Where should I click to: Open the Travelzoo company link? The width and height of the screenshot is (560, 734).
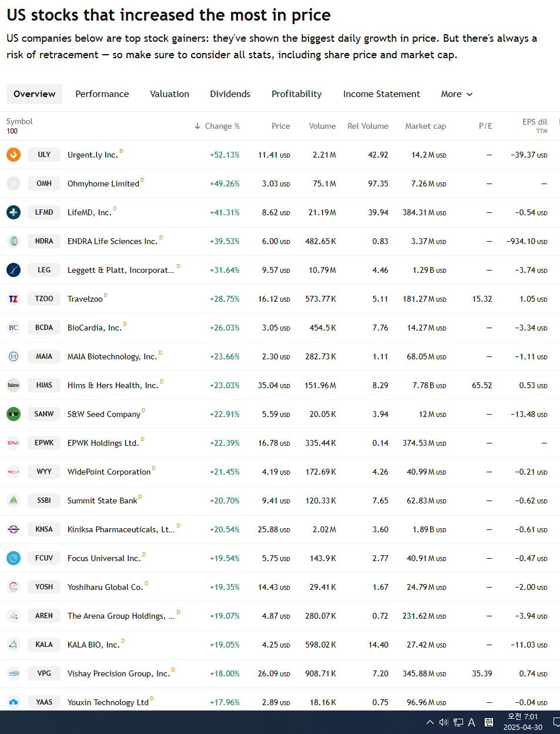coord(85,299)
